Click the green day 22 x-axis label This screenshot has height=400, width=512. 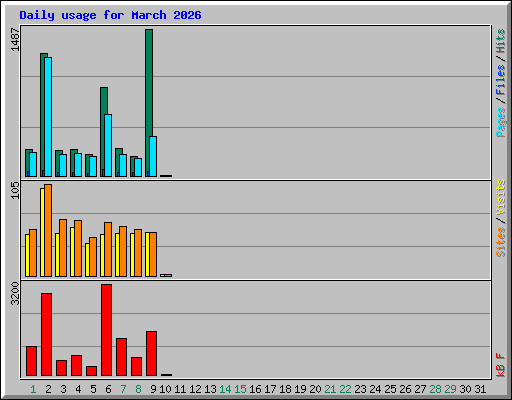[x=345, y=389]
